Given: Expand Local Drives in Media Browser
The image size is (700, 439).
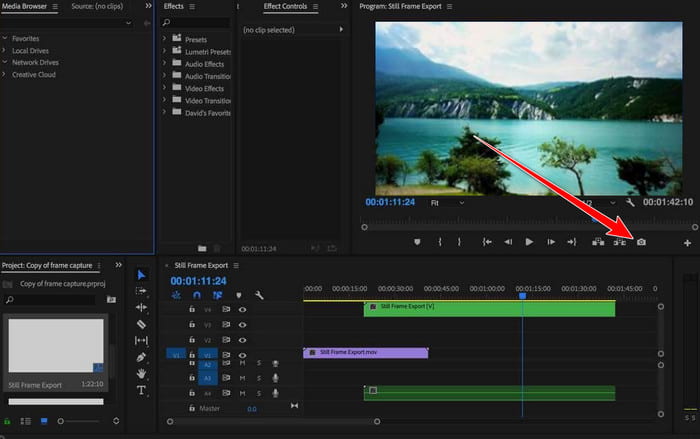Looking at the screenshot, I should (5, 50).
